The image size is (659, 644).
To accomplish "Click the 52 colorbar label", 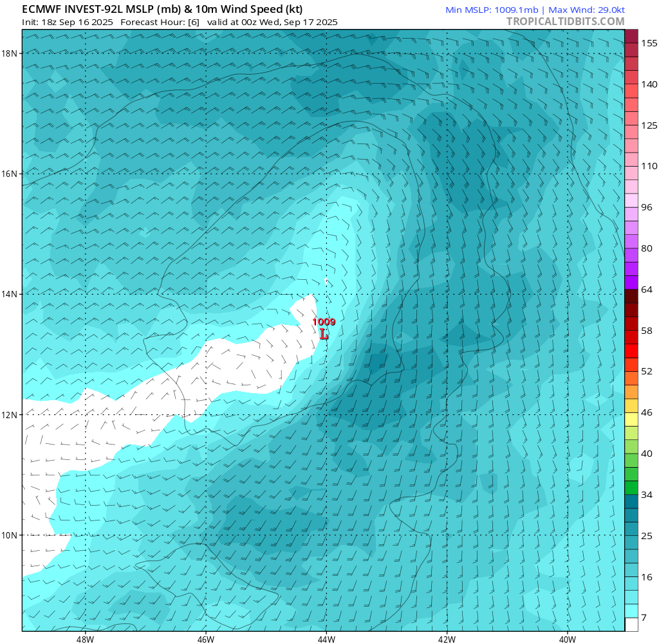I will coord(646,371).
